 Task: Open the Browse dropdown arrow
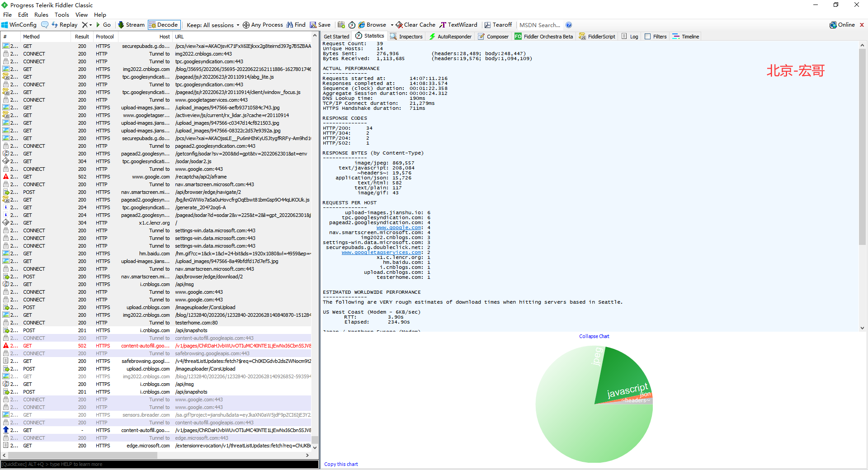[x=392, y=25]
